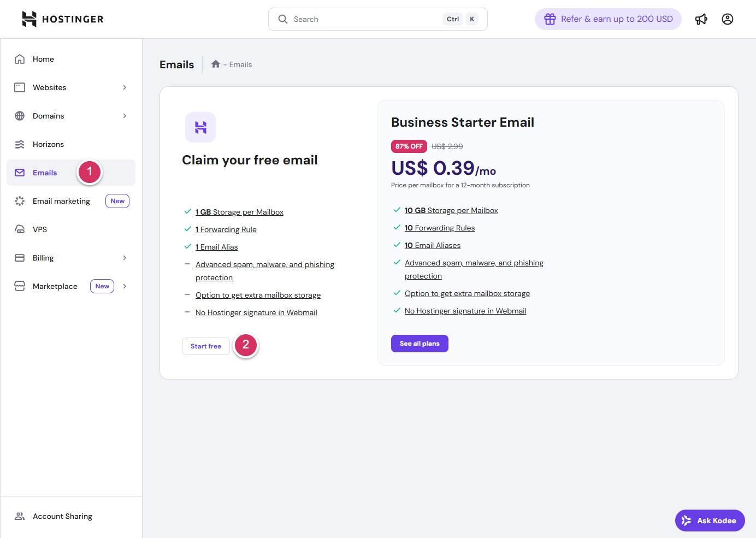The height and width of the screenshot is (538, 756).
Task: Open the Ask Kodee assistant
Action: pyautogui.click(x=710, y=521)
